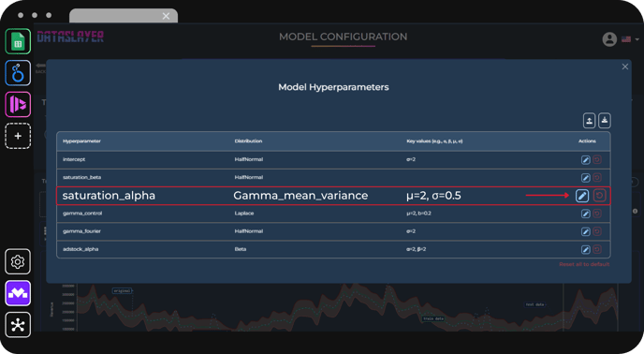Click the saturation_beta row name
Image resolution: width=644 pixels, height=354 pixels.
click(x=81, y=178)
